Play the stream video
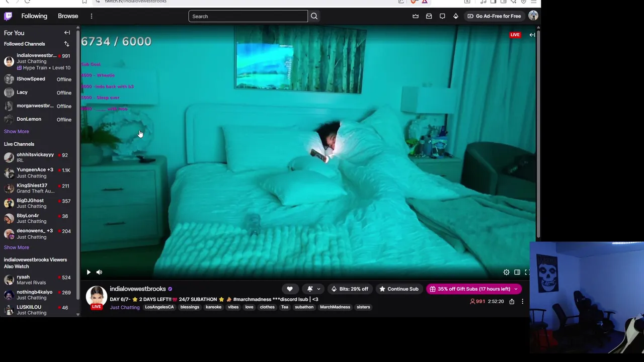 [x=89, y=272]
